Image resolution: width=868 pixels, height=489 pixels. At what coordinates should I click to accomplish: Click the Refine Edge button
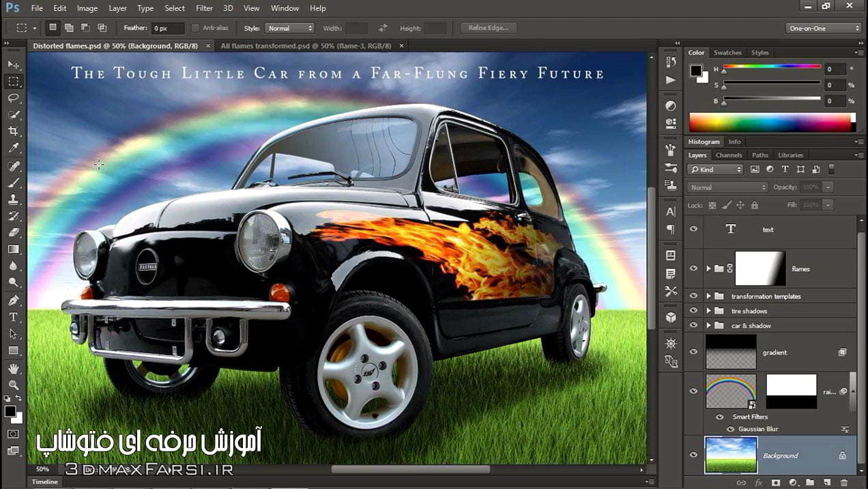(488, 28)
